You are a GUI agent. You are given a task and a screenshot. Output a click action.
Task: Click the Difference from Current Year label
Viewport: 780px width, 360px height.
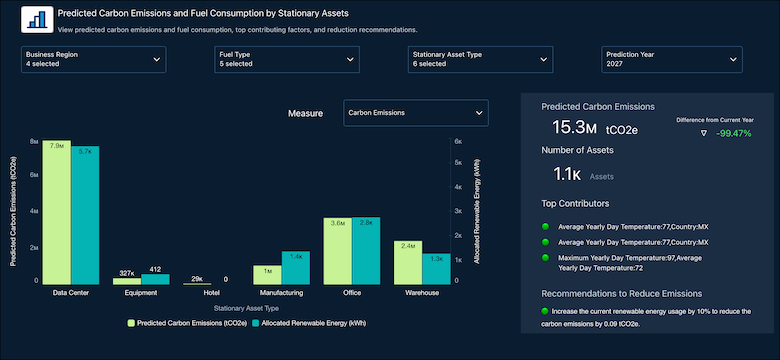715,120
